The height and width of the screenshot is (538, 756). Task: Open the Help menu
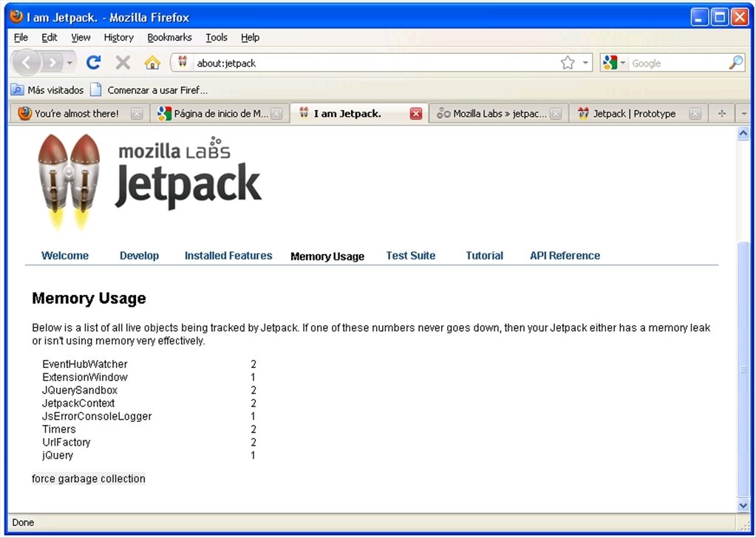251,37
